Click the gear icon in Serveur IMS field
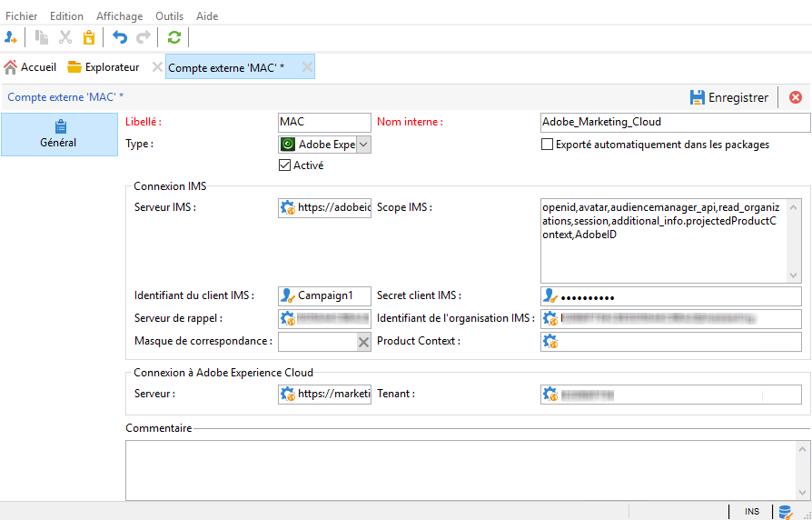Screen dimensions: 812x520 pos(288,208)
